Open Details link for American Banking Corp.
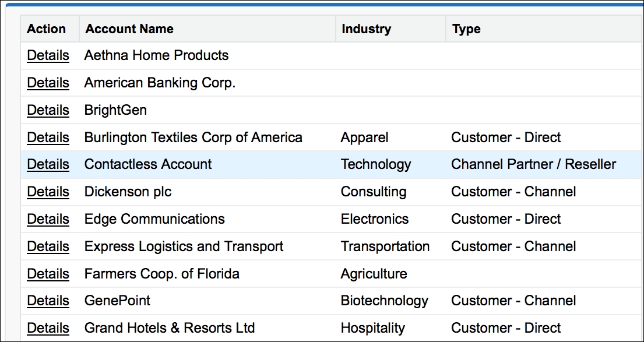This screenshot has height=342, width=644. pos(48,83)
